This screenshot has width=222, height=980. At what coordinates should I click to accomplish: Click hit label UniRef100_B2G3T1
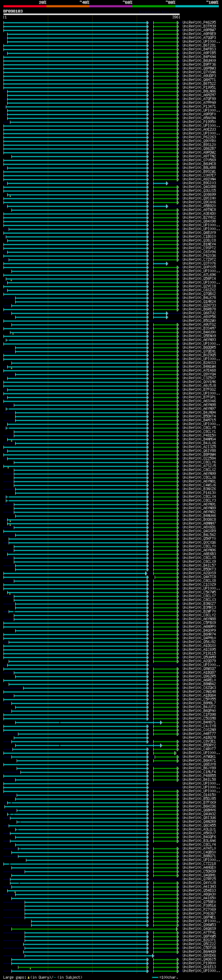point(199,940)
